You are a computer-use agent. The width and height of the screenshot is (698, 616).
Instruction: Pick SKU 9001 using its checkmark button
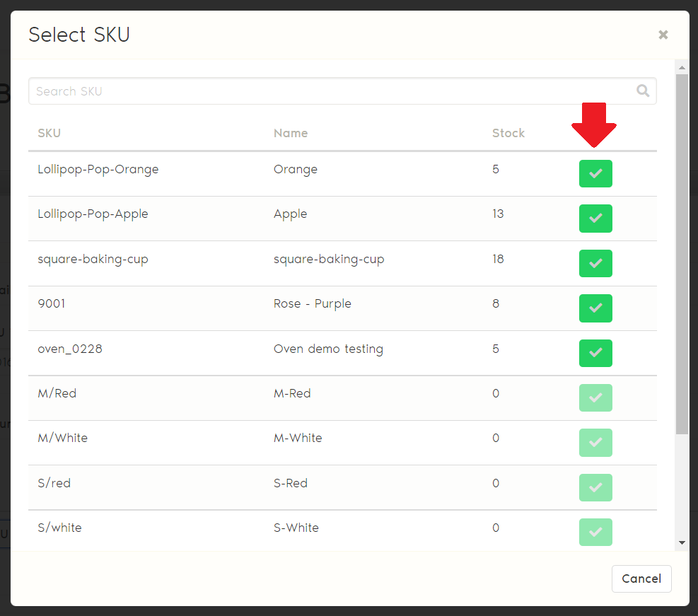pyautogui.click(x=595, y=308)
